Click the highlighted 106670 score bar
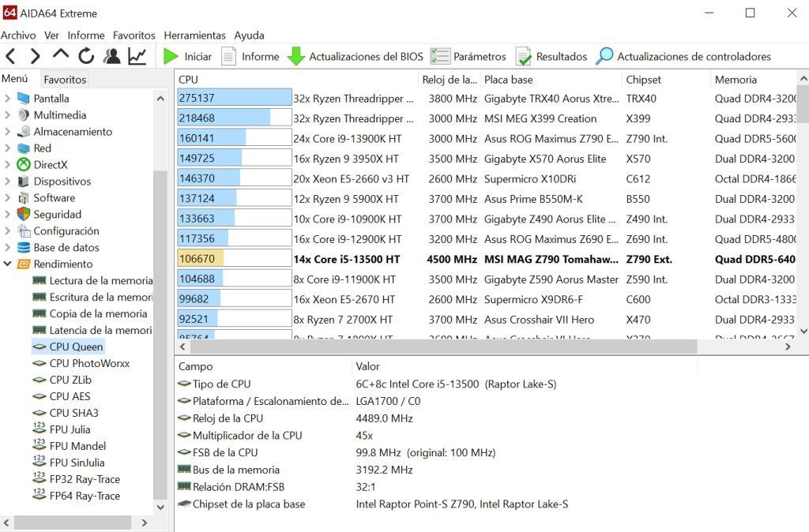809x532 pixels. click(x=234, y=258)
